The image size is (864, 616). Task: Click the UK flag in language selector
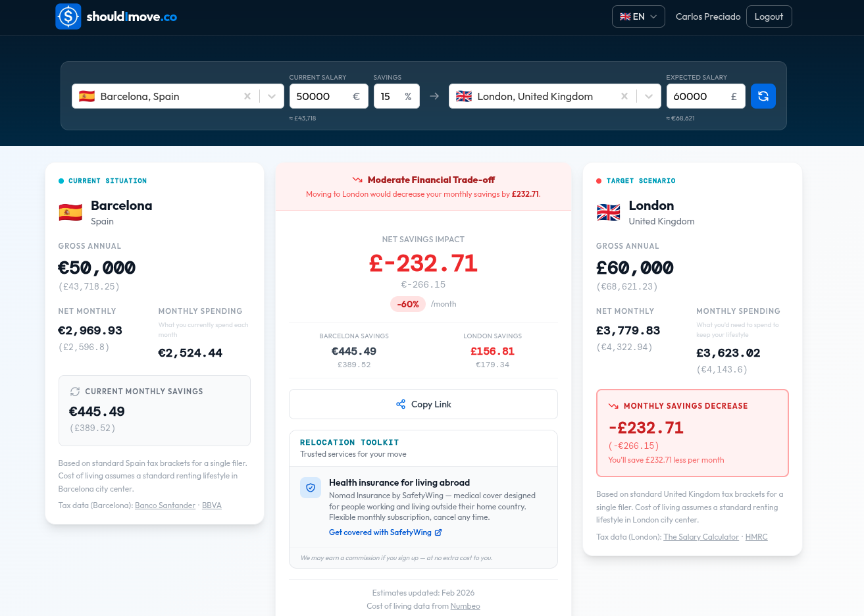(625, 16)
